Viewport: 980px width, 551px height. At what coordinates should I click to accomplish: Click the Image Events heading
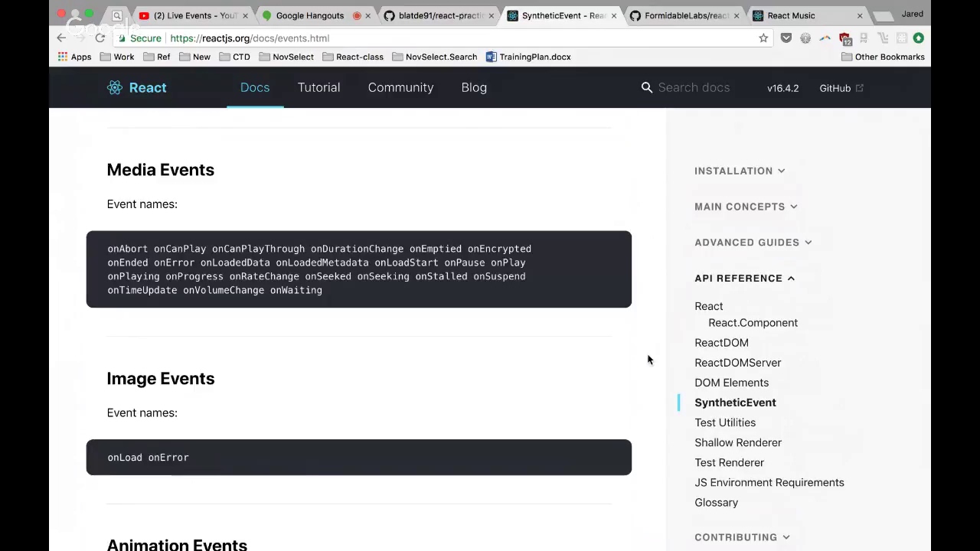(x=160, y=379)
